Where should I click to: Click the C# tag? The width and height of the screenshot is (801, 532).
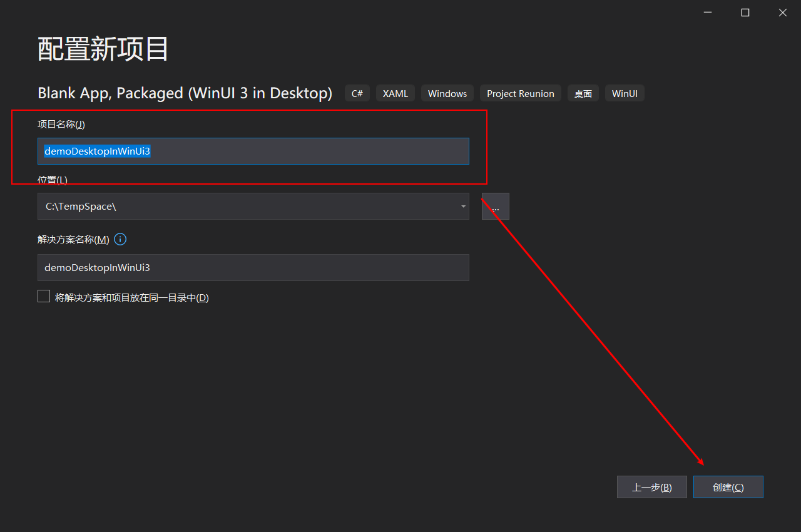tap(357, 93)
